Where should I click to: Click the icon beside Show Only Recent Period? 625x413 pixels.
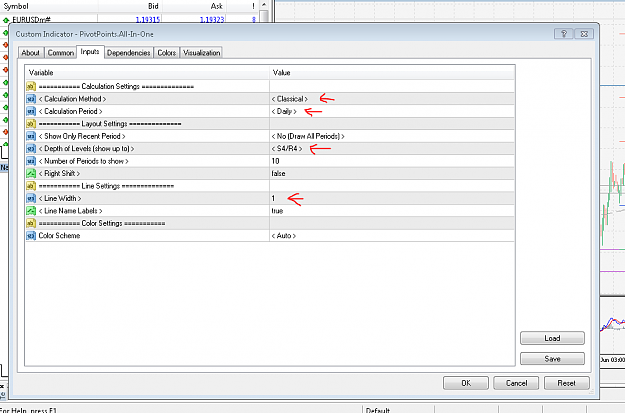coord(31,136)
